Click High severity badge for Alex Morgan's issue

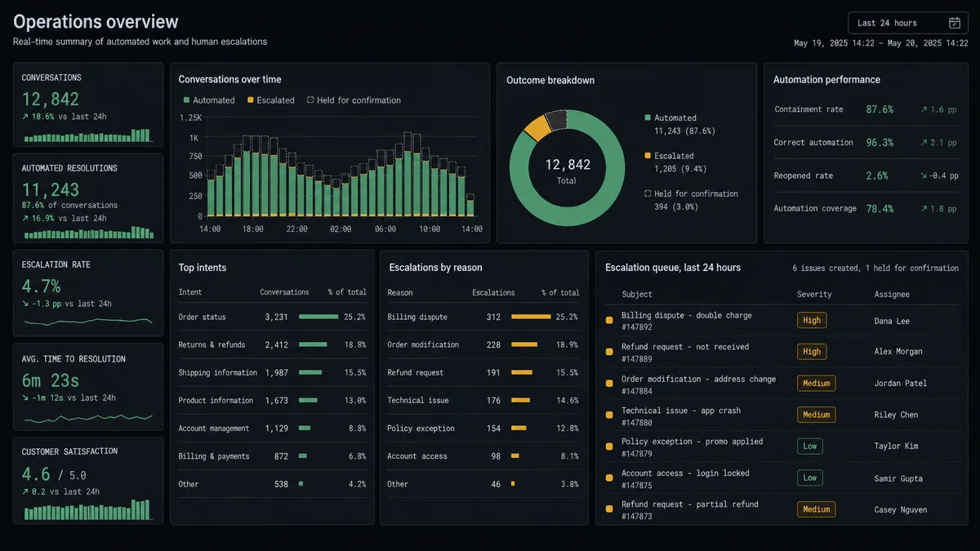812,352
